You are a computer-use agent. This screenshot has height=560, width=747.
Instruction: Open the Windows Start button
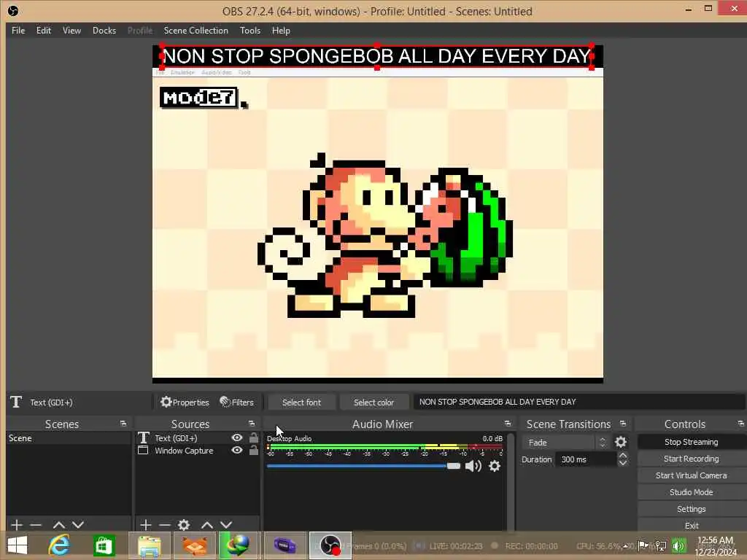pyautogui.click(x=18, y=545)
